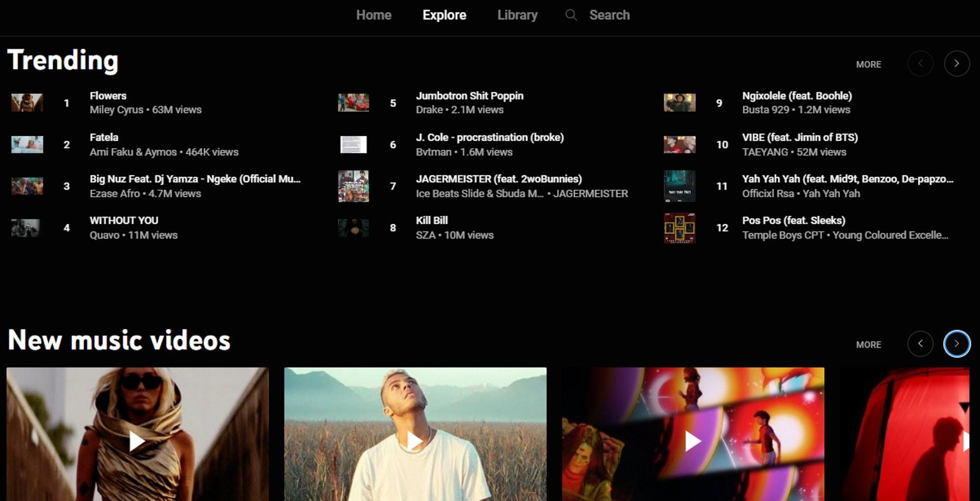Go back in New music videos carousel
Viewport: 980px width, 501px height.
921,344
